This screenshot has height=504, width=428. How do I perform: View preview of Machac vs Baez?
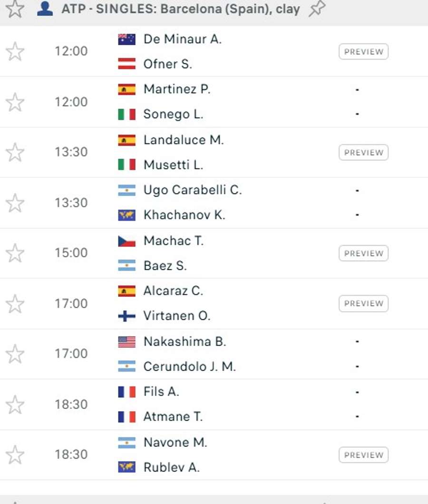363,253
